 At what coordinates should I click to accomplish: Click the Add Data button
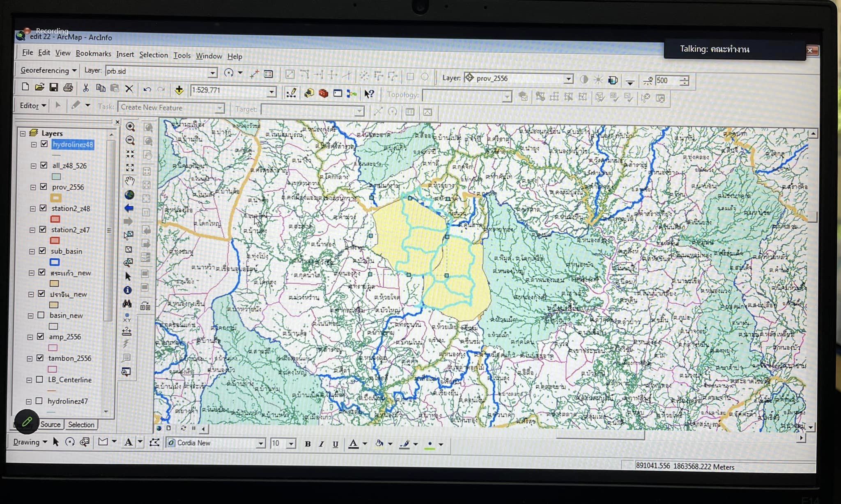click(179, 90)
